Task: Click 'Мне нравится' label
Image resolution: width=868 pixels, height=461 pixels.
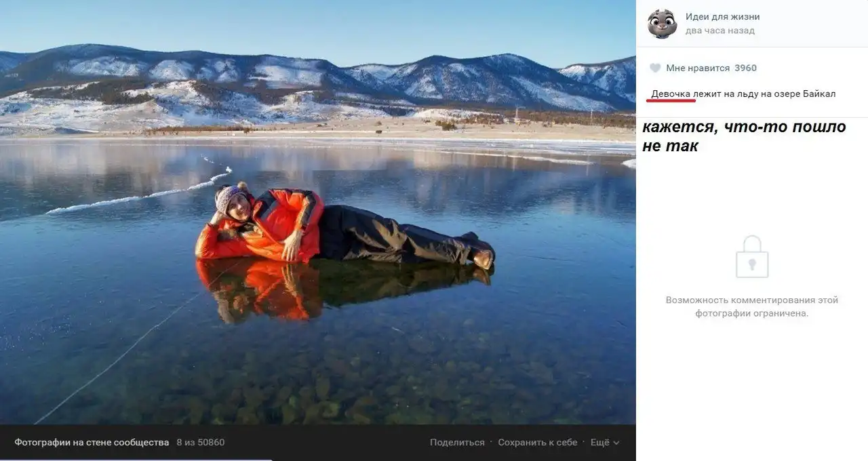Action: tap(698, 68)
